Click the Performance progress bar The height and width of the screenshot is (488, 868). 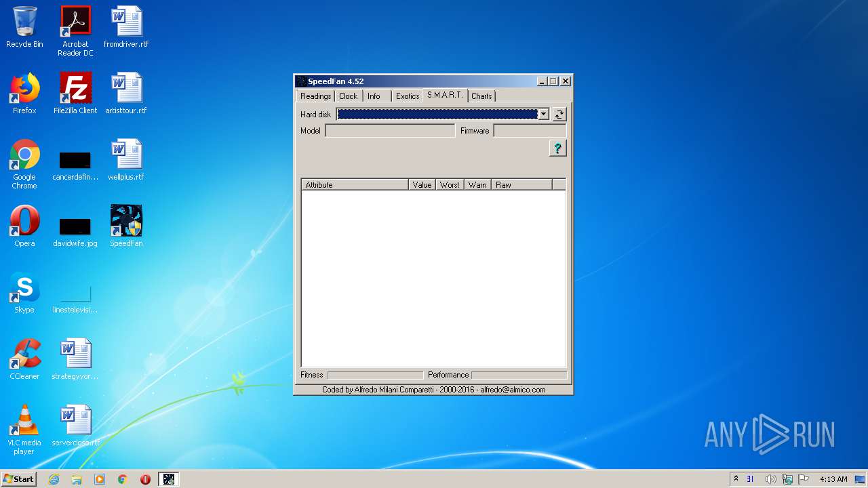coord(519,375)
